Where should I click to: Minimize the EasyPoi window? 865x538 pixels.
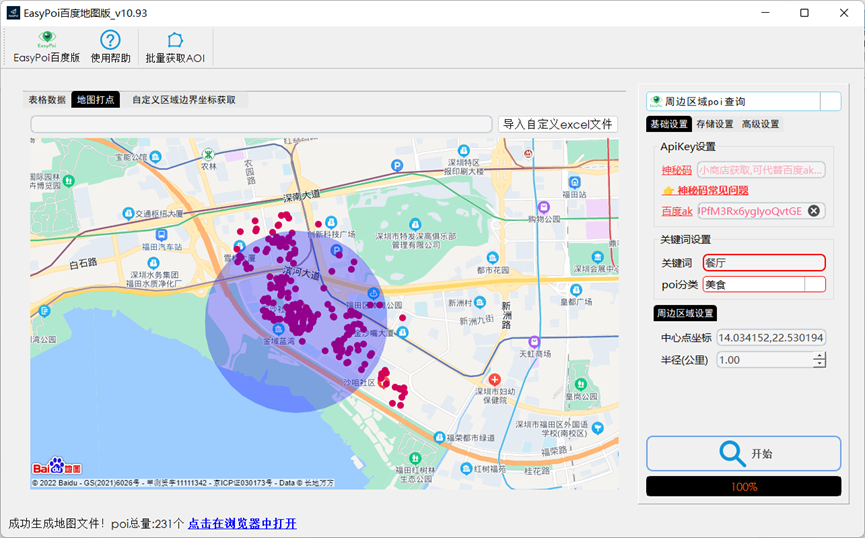[765, 13]
